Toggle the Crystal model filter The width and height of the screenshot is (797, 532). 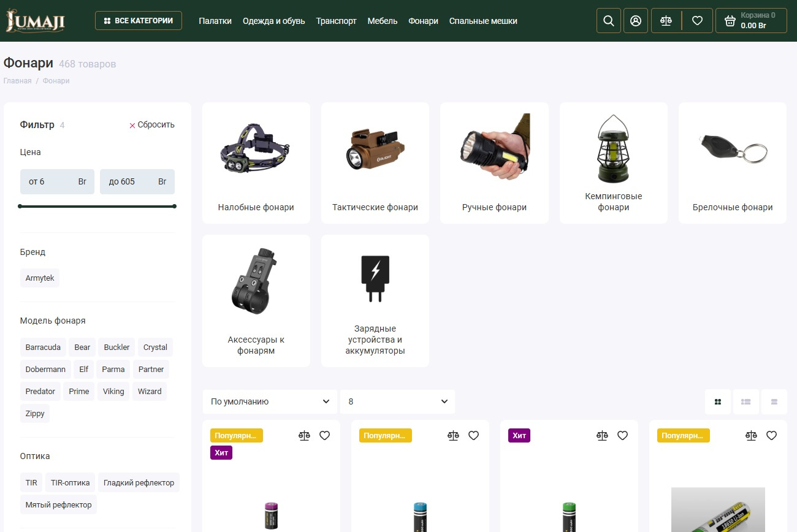155,348
